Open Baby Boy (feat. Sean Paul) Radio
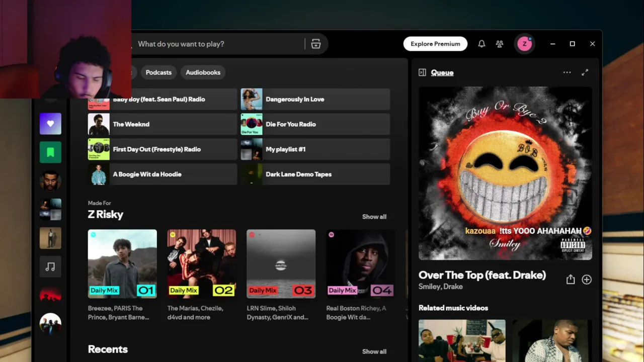The width and height of the screenshot is (644, 362). [163, 99]
